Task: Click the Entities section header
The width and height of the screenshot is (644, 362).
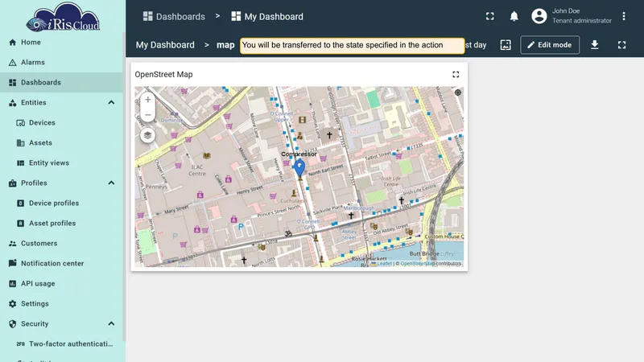Action: tap(62, 103)
